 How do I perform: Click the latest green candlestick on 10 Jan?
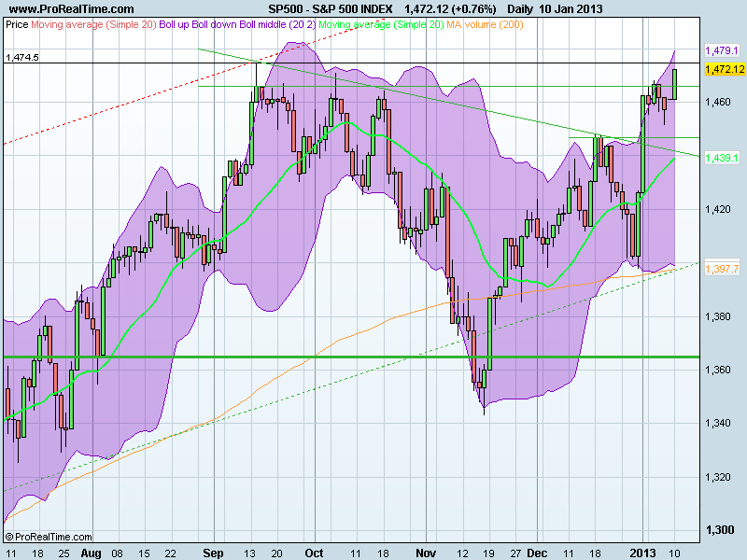click(674, 84)
